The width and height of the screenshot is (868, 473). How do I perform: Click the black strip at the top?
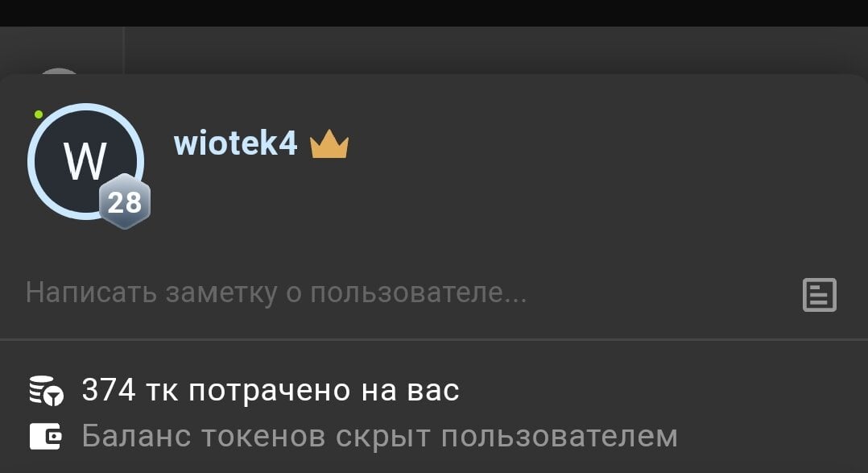pyautogui.click(x=434, y=13)
